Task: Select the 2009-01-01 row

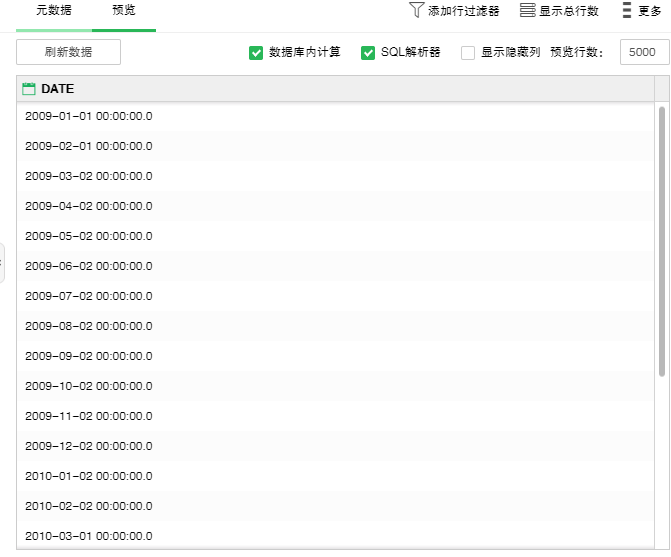Action: [x=89, y=116]
